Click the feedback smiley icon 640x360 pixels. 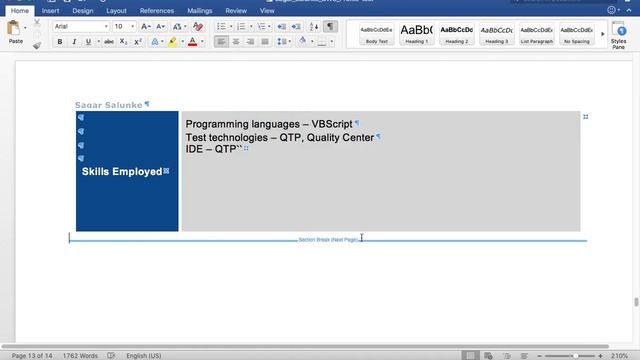tap(611, 10)
